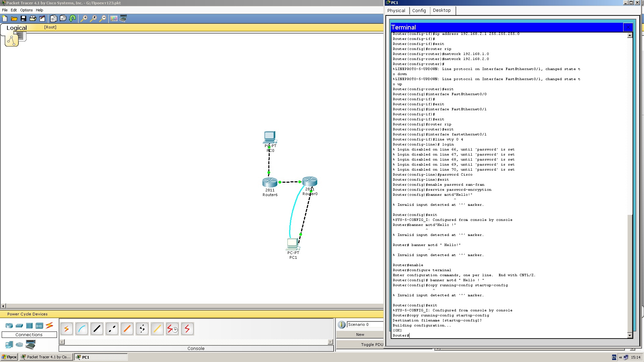Click the New scenario button

360,335
